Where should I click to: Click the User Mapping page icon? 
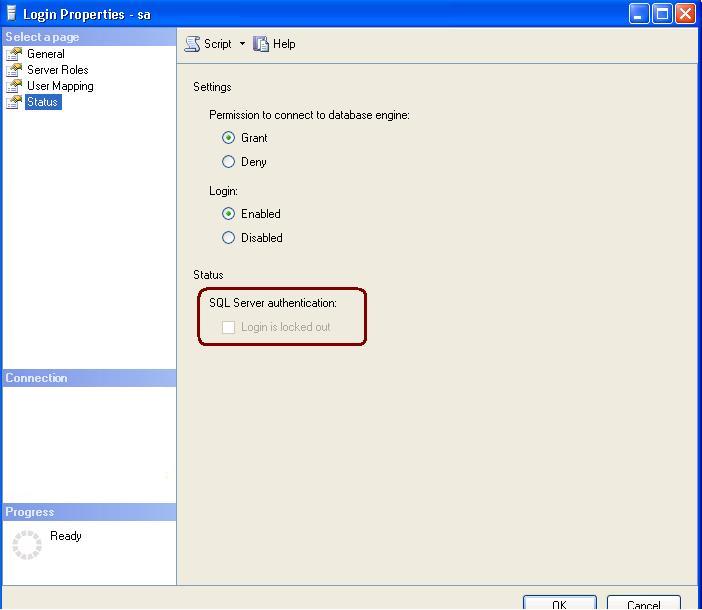click(14, 86)
